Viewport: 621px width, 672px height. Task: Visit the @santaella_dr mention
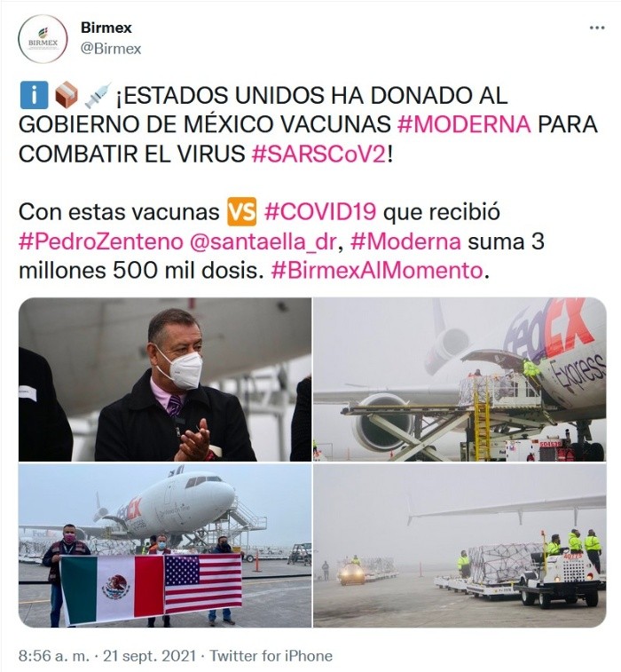coord(263,241)
